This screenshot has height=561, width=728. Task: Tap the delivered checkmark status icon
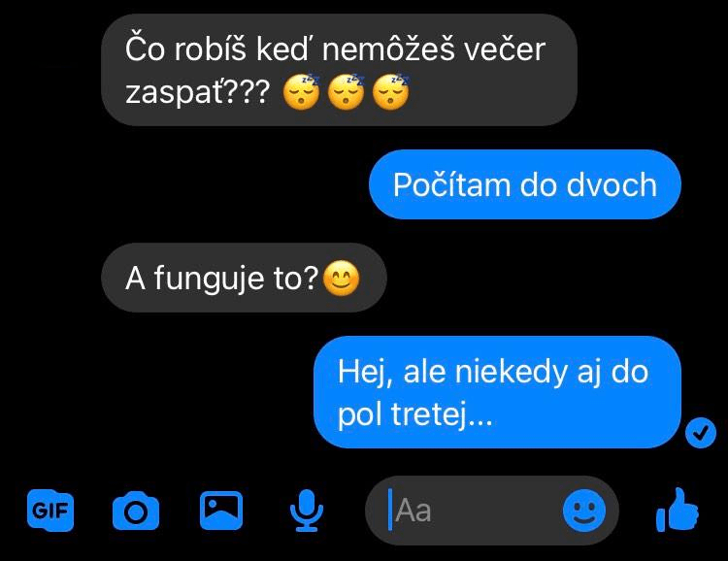click(700, 433)
